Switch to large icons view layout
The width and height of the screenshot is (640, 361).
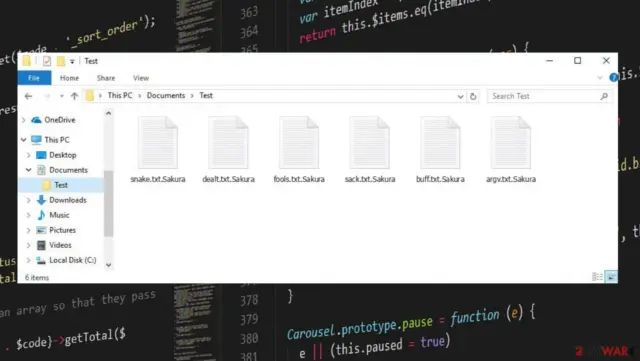[611, 277]
